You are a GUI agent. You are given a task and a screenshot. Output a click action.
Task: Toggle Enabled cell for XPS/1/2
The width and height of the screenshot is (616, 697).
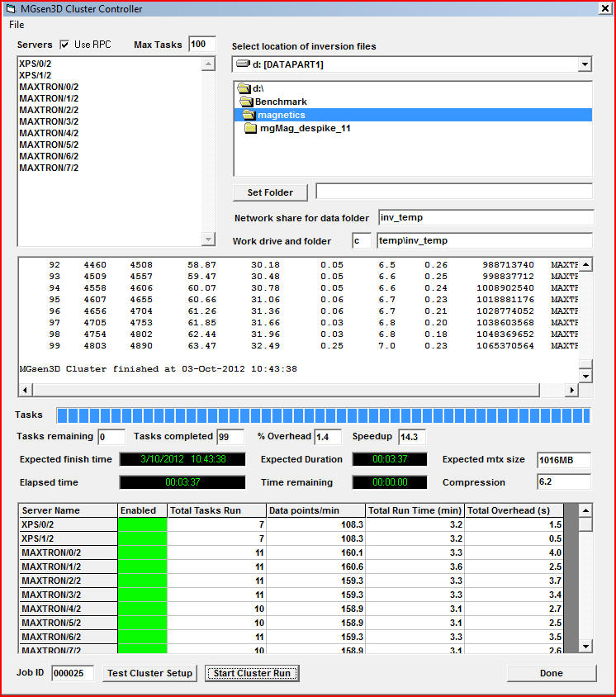142,538
